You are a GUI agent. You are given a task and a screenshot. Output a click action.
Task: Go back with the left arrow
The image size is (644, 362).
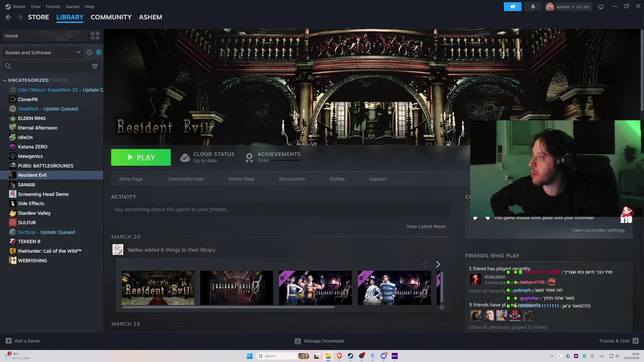tap(8, 17)
